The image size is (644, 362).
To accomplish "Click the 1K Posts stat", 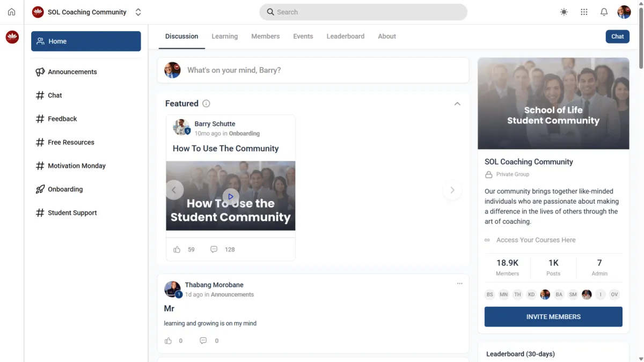I will point(553,268).
